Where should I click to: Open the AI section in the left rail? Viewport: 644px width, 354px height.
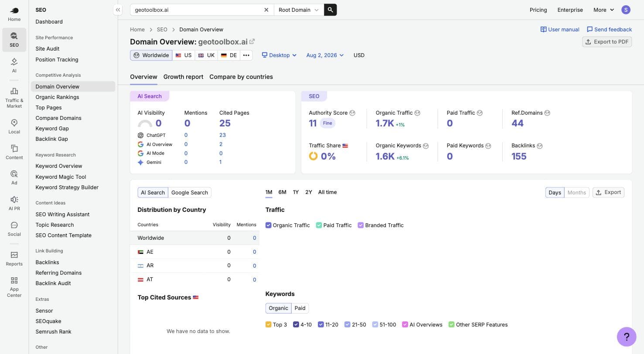pos(14,65)
